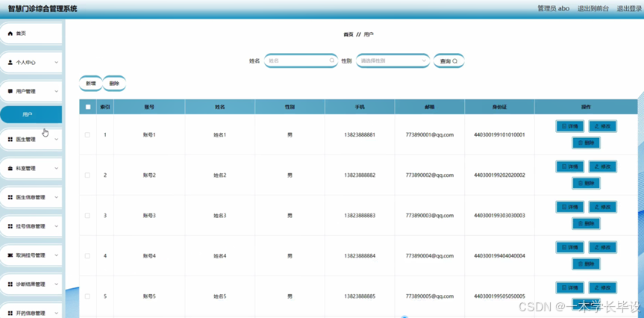Screen dimensions: 644x318
Task: Click the 删除 button in the 账号4 row
Action: click(x=586, y=264)
